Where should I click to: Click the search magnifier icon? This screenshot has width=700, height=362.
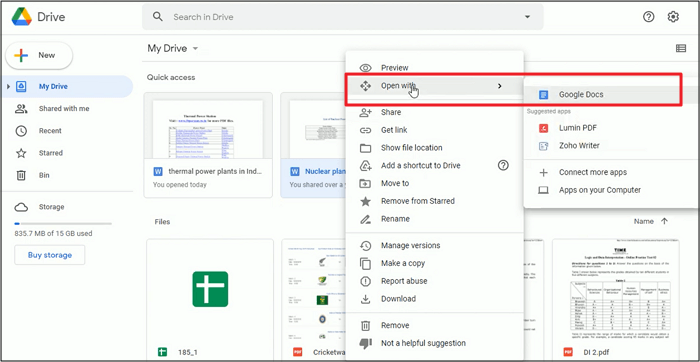pos(157,17)
